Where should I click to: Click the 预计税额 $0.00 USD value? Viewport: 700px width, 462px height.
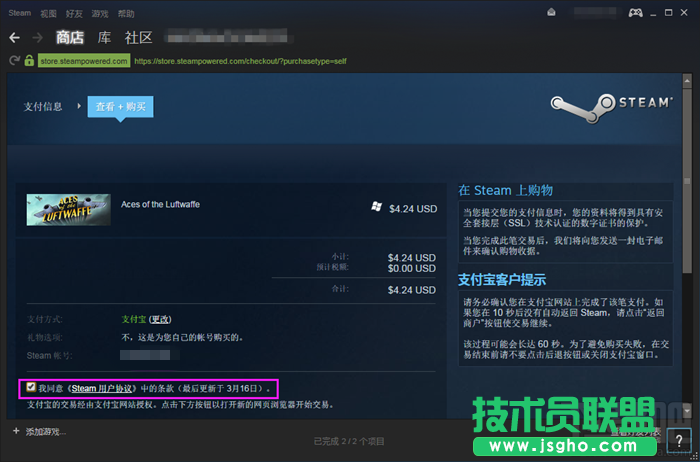click(x=412, y=268)
